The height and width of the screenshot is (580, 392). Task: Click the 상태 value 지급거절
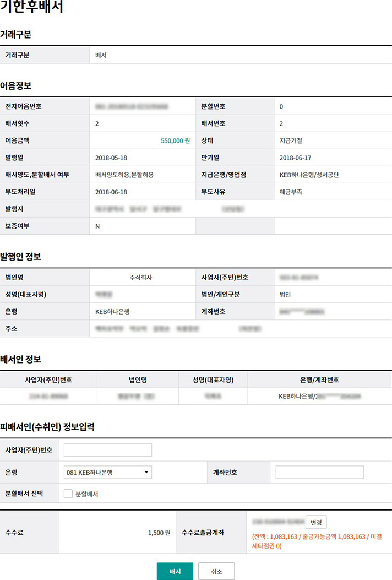click(x=291, y=140)
